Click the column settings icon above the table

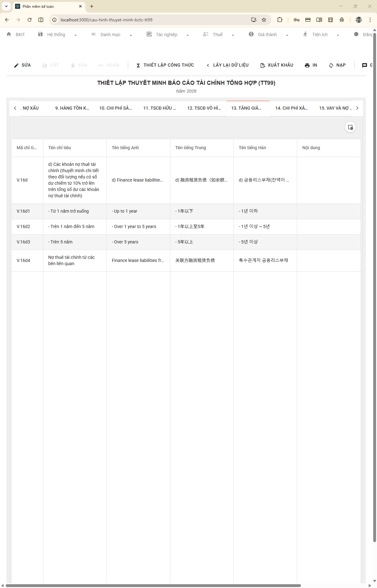click(x=350, y=127)
